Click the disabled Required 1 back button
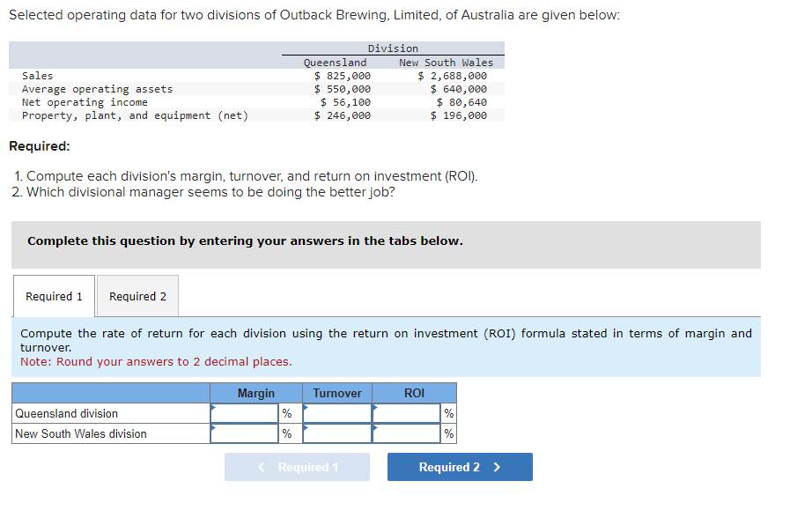Image resolution: width=812 pixels, height=518 pixels. 297,467
